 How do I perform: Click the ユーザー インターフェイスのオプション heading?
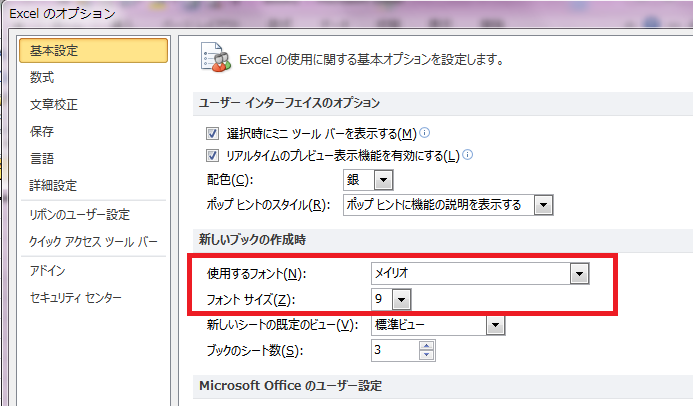pos(289,103)
